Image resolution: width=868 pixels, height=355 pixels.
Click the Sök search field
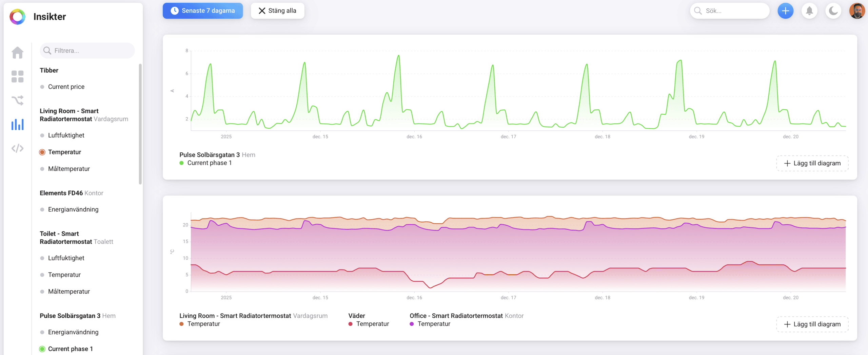(730, 11)
